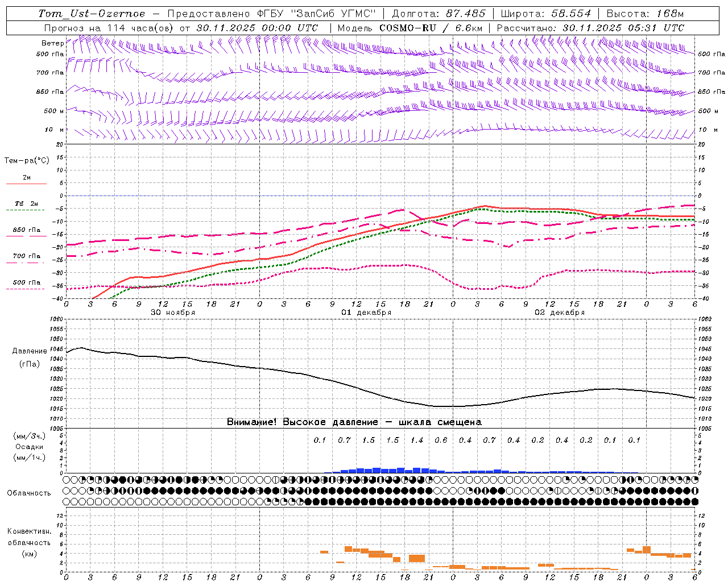The width and height of the screenshot is (728, 582).
Task: Click the 02 декабря date label
Action: [x=560, y=313]
